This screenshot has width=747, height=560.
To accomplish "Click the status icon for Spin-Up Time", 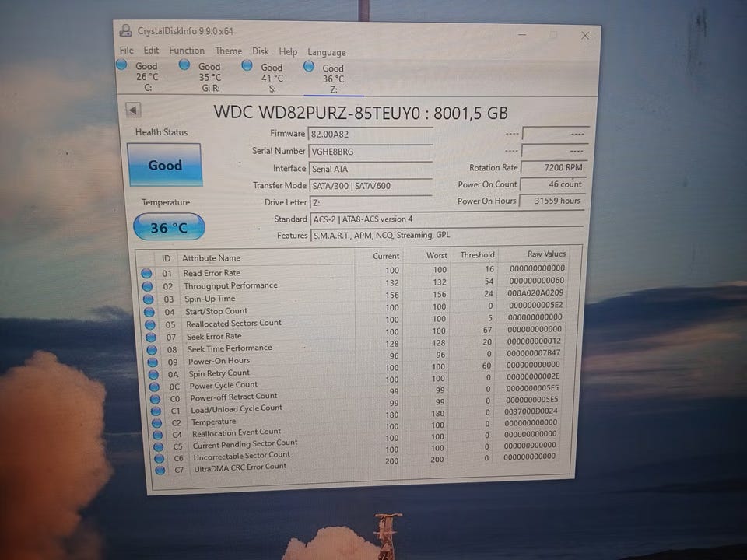I will tap(148, 299).
